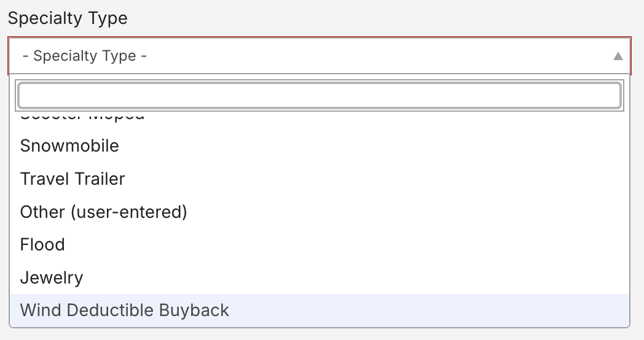Image resolution: width=644 pixels, height=340 pixels.
Task: Focus the filter box above the options
Action: (x=320, y=95)
